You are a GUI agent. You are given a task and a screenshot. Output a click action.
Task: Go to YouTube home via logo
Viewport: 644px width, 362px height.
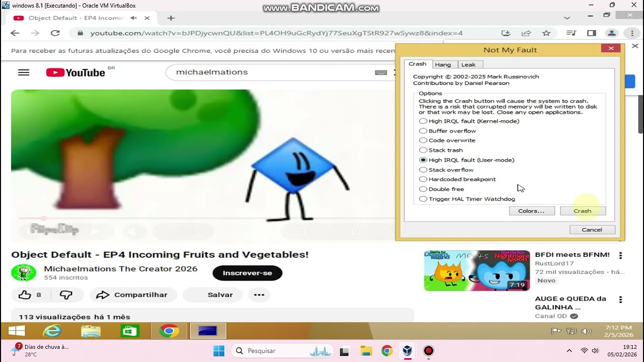tap(75, 72)
